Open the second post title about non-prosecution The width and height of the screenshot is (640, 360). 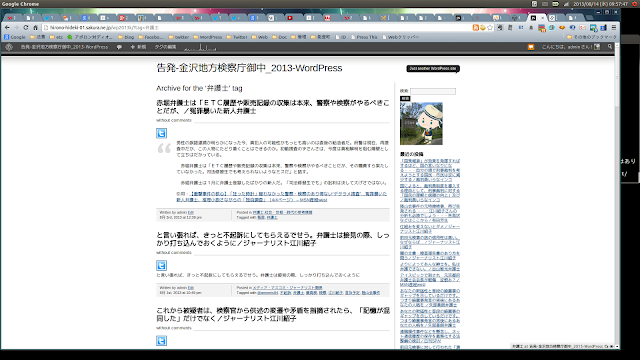[x=273, y=239]
